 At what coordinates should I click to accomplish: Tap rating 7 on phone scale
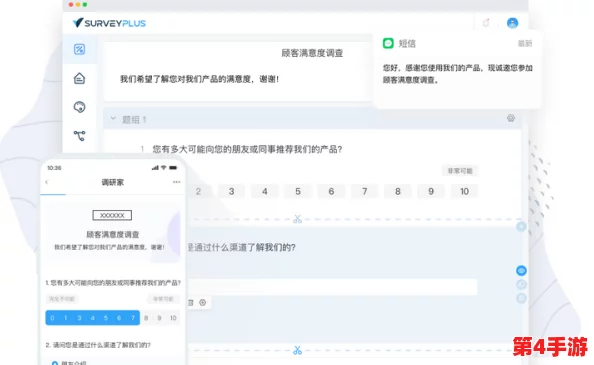tap(133, 318)
